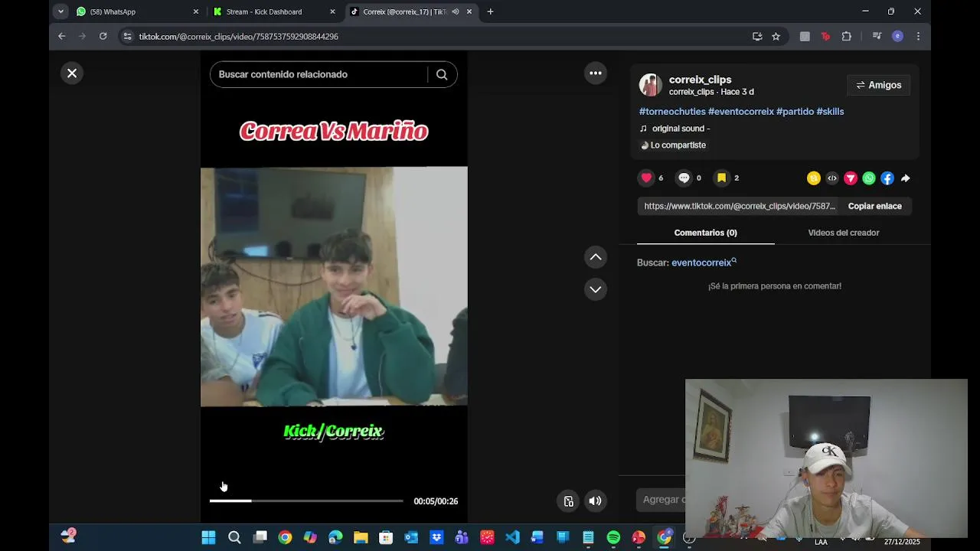Click the add comment input field
Viewport: 980px width, 551px height.
(660, 500)
